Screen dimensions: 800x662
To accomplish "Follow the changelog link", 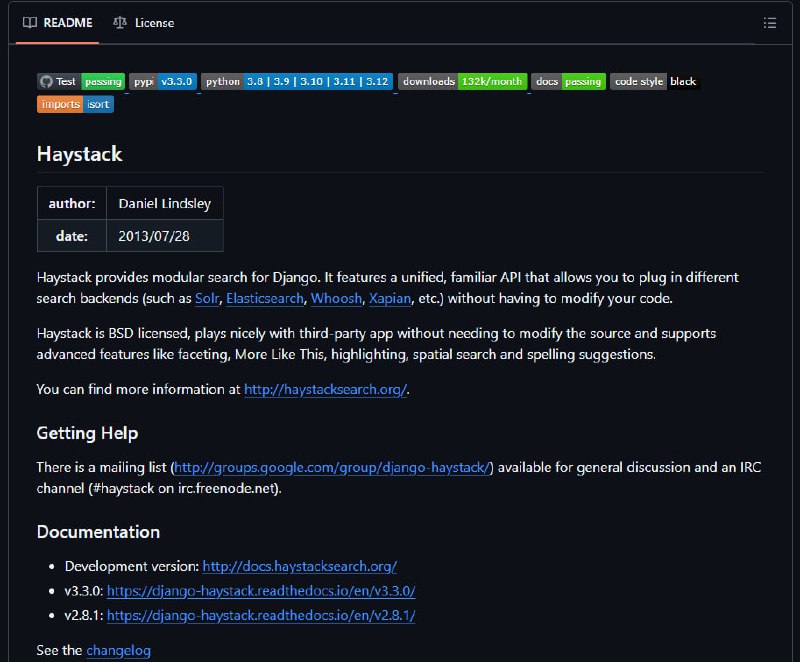I will 118,651.
